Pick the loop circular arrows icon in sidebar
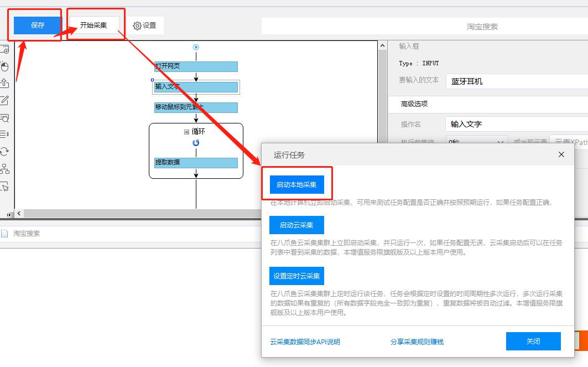588x367 pixels. click(x=4, y=152)
